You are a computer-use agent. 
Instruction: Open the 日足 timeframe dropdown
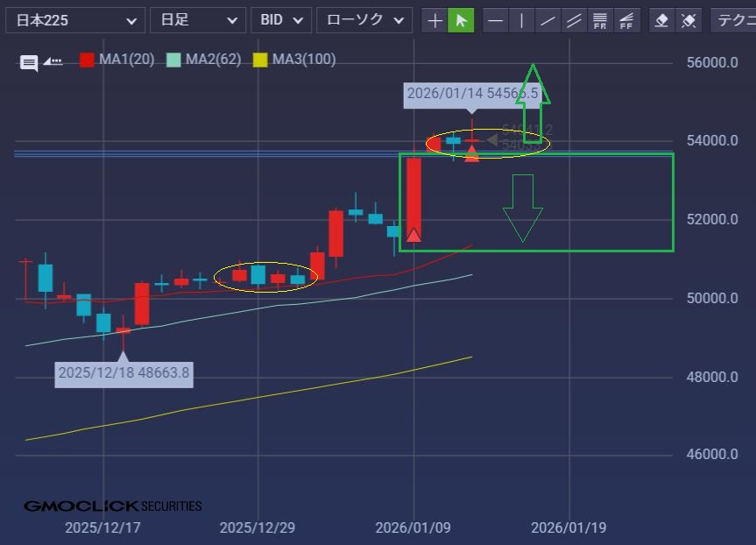tap(198, 20)
